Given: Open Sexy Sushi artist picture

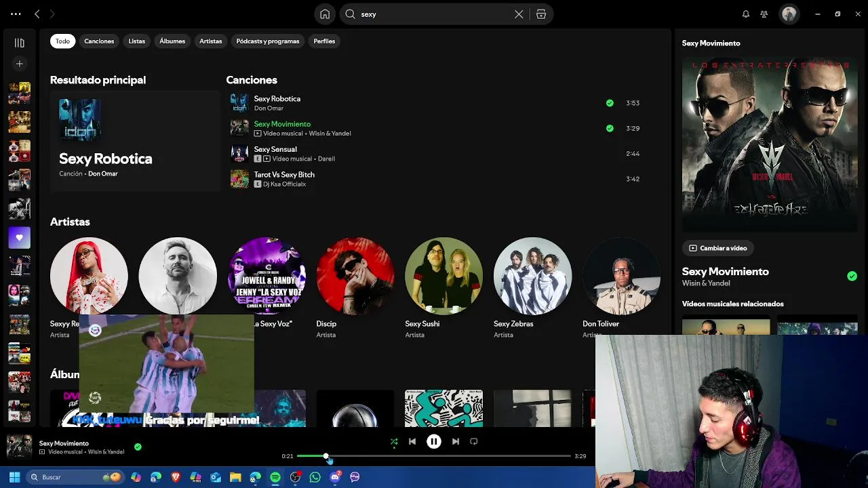Looking at the screenshot, I should pyautogui.click(x=444, y=276).
